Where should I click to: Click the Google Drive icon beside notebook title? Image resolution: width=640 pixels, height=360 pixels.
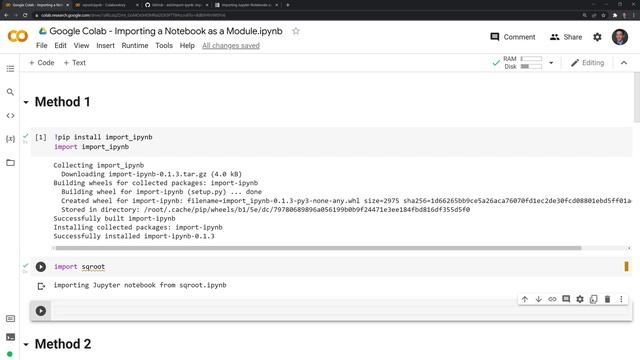coord(43,31)
